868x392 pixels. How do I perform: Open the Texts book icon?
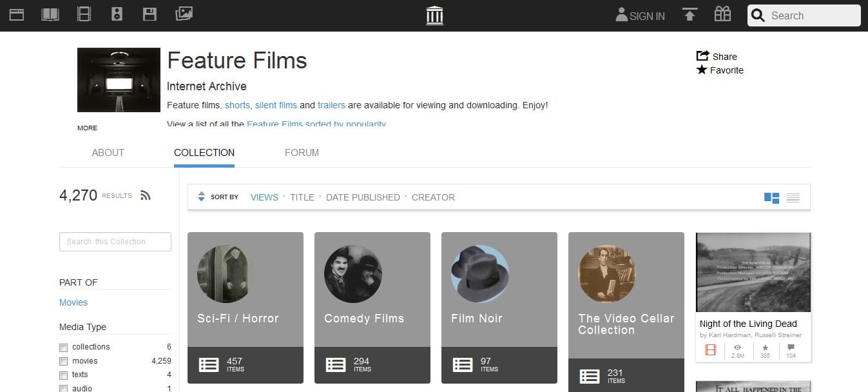point(50,14)
